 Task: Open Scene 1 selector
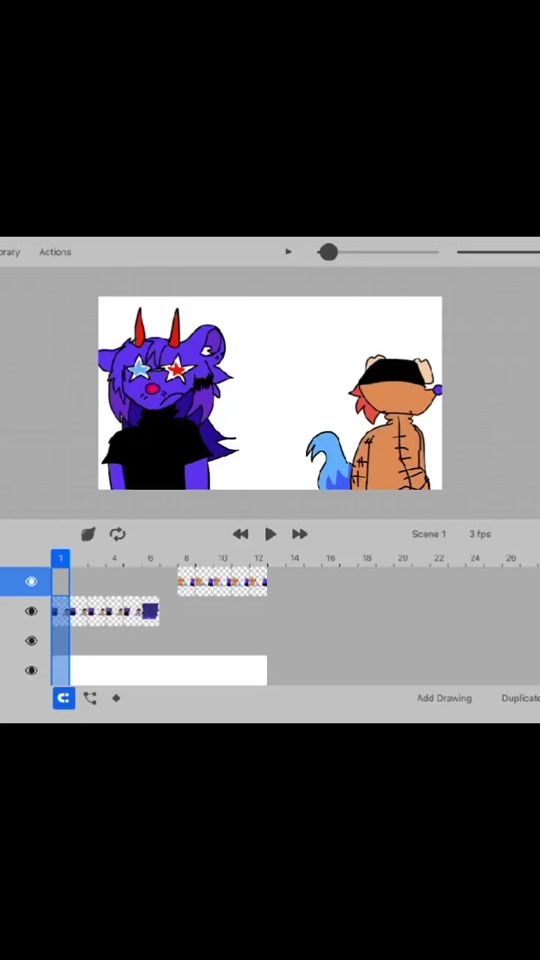click(x=429, y=534)
